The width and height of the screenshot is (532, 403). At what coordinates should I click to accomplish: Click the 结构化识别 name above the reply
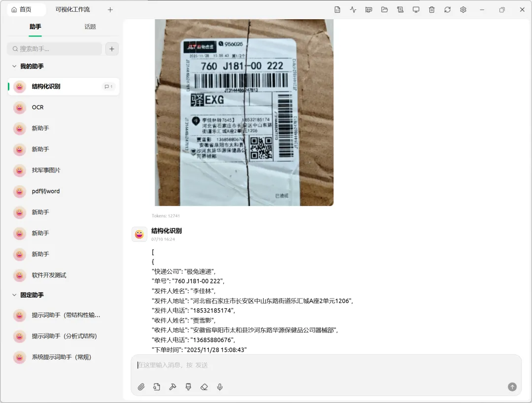coord(166,231)
